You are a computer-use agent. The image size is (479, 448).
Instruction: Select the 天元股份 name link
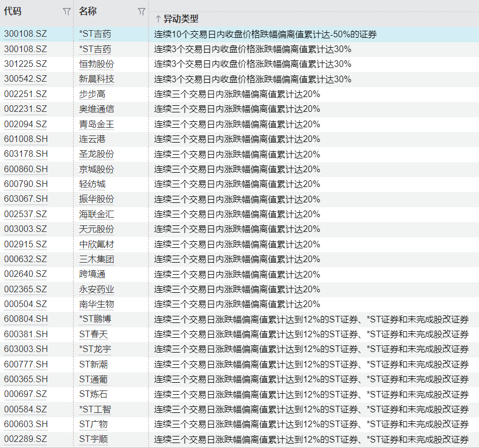[96, 229]
